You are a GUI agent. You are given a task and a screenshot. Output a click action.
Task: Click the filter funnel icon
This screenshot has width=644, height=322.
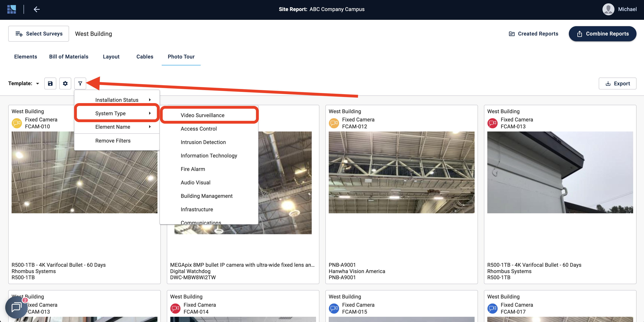click(80, 83)
